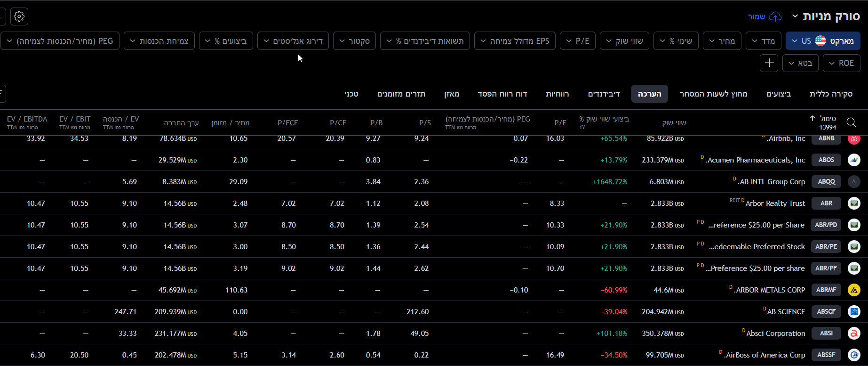The height and width of the screenshot is (366, 868).
Task: Open the ROE filter dropdown
Action: coord(842,63)
